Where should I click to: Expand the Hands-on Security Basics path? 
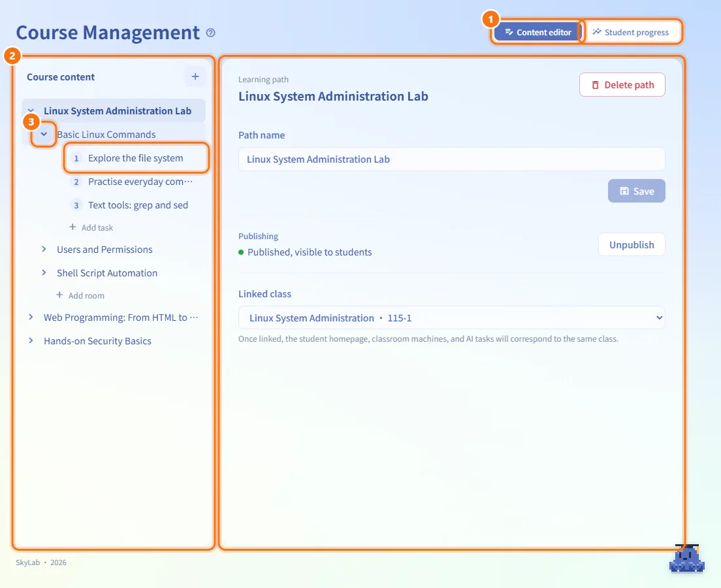tap(31, 340)
